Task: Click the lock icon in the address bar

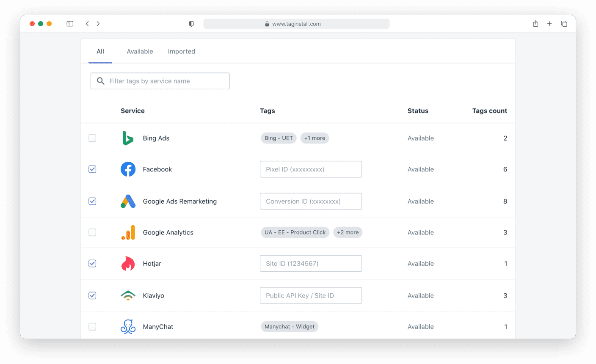Action: [x=267, y=24]
